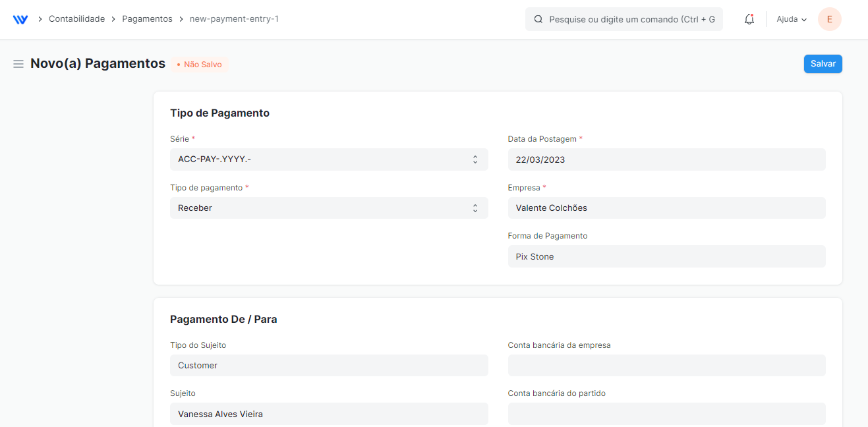Click the Salvar button
The width and height of the screenshot is (868, 427).
[x=823, y=64]
